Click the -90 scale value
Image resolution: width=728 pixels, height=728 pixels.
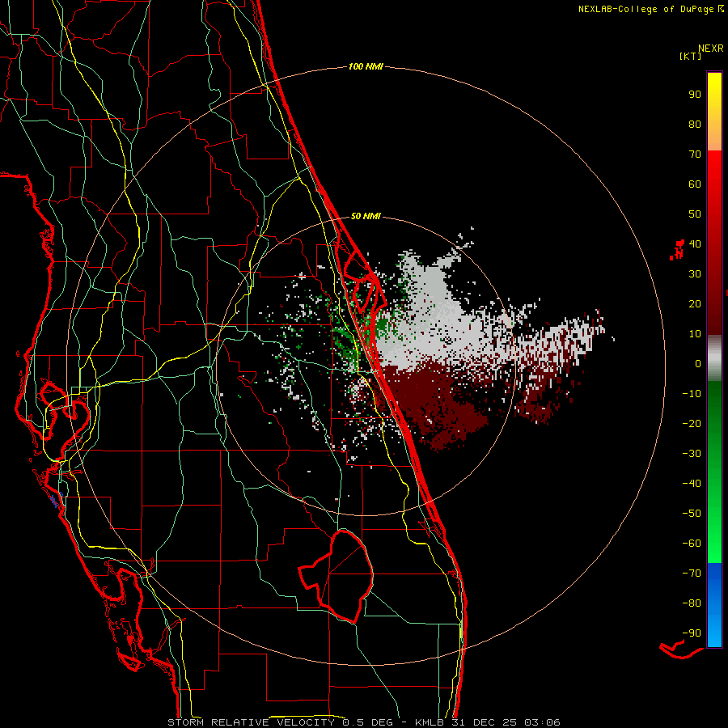coord(692,633)
